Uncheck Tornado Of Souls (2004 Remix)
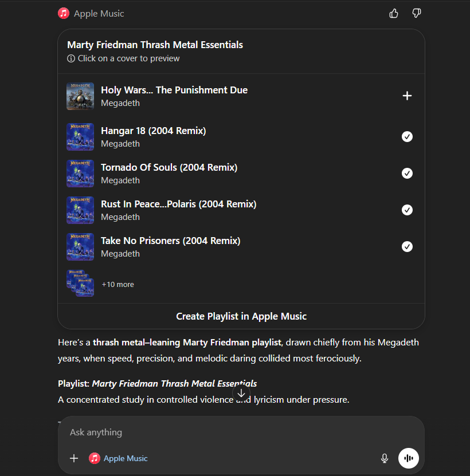 (x=407, y=173)
